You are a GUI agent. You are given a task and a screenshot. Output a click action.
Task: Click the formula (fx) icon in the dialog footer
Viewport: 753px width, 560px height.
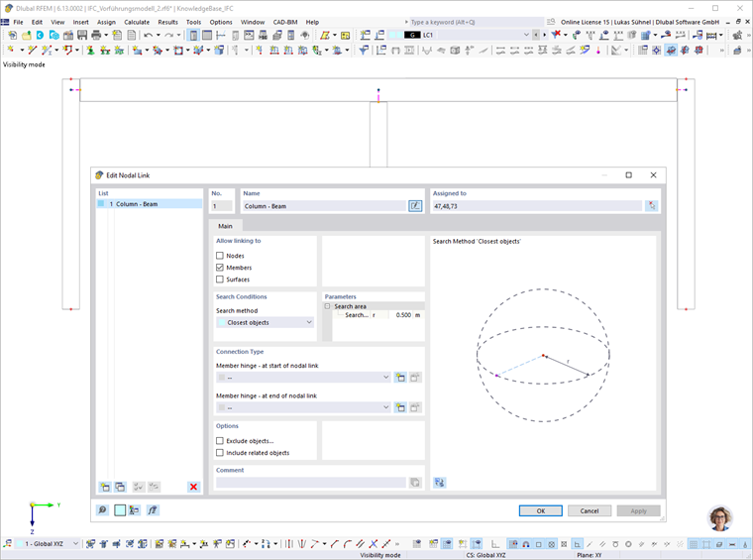(153, 510)
